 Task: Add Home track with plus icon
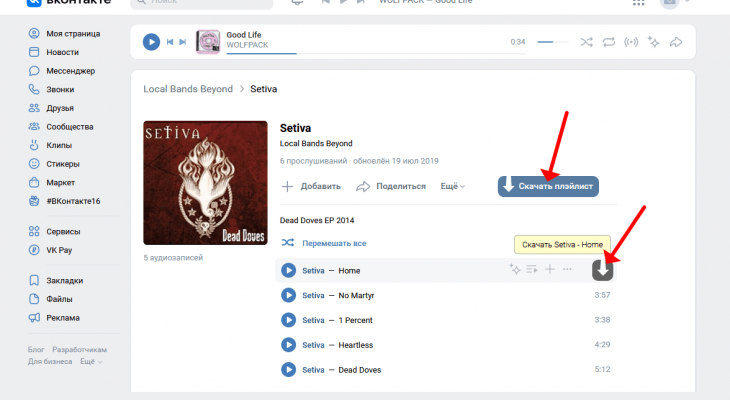550,269
